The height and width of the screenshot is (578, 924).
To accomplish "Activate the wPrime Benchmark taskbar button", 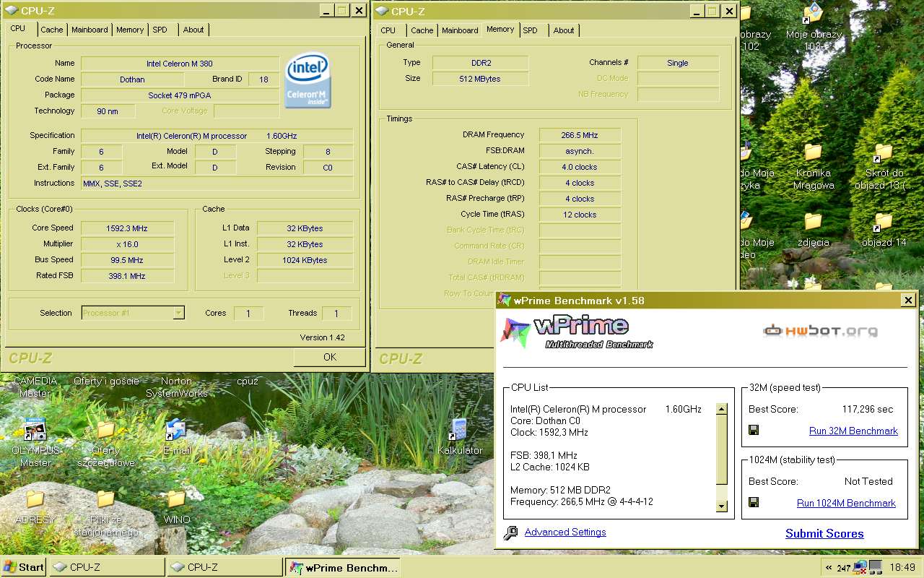I will click(x=342, y=567).
